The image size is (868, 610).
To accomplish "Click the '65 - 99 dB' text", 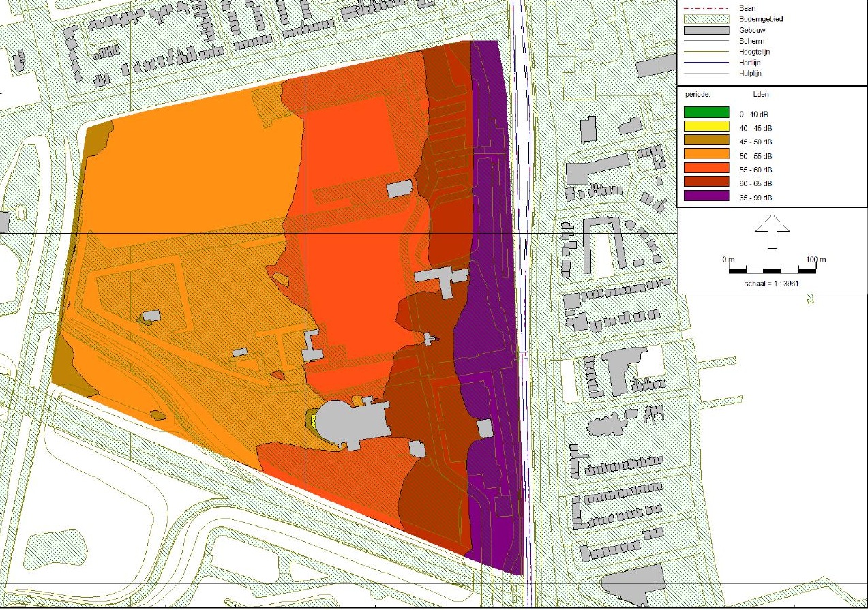I will [x=755, y=198].
